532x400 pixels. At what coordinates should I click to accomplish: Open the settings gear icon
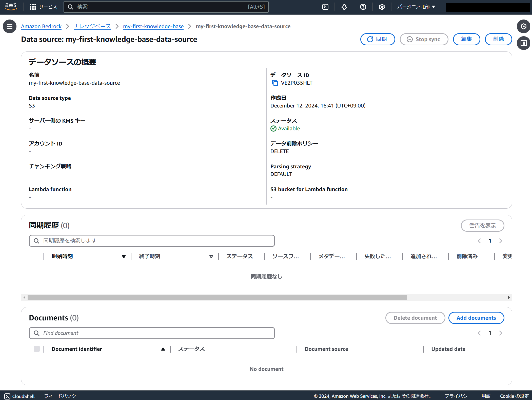click(x=382, y=7)
